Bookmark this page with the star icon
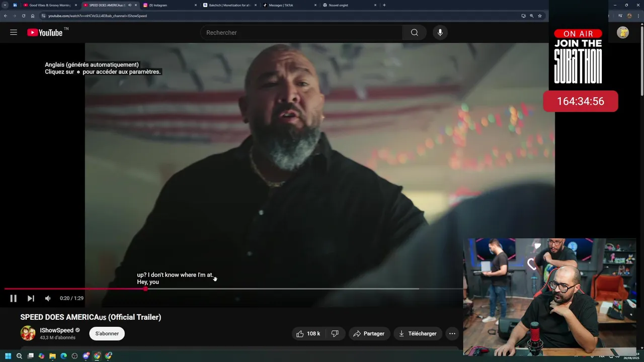The width and height of the screenshot is (644, 362). point(540,16)
